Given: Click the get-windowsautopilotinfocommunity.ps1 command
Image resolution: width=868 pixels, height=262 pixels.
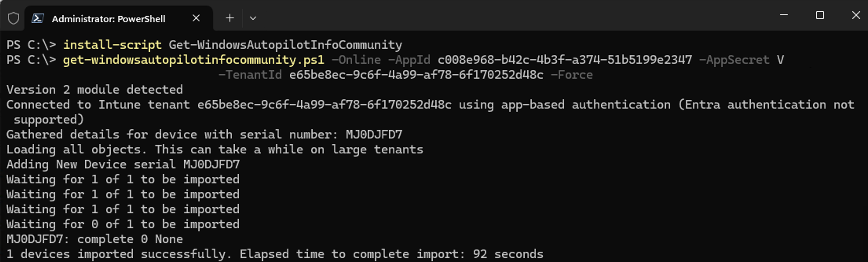Looking at the screenshot, I should pos(192,60).
